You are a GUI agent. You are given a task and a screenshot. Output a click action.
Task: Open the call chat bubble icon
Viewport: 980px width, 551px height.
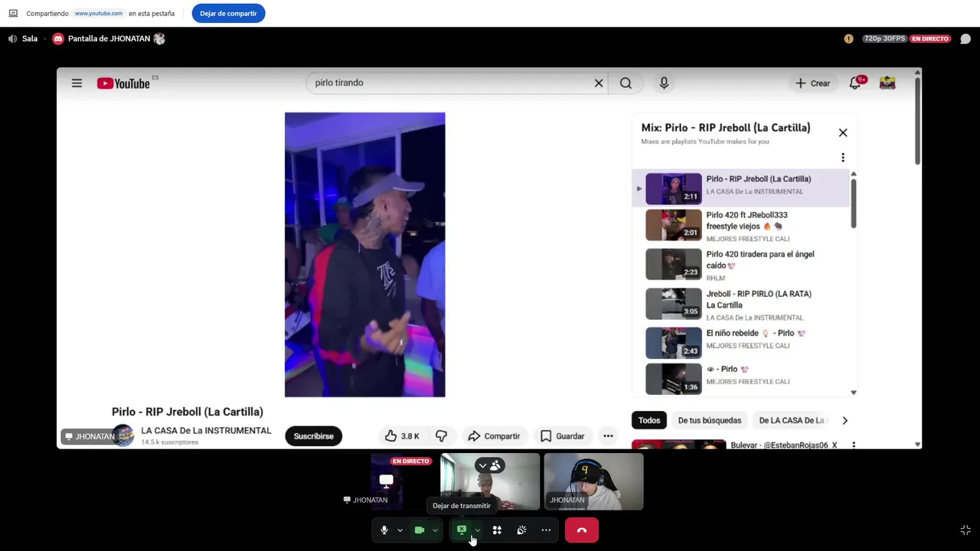(965, 39)
